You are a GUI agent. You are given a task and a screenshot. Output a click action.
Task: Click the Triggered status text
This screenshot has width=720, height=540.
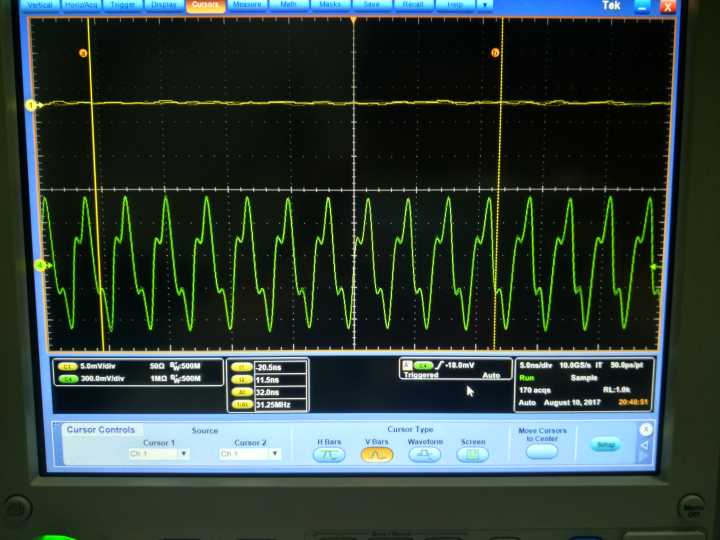[421, 375]
